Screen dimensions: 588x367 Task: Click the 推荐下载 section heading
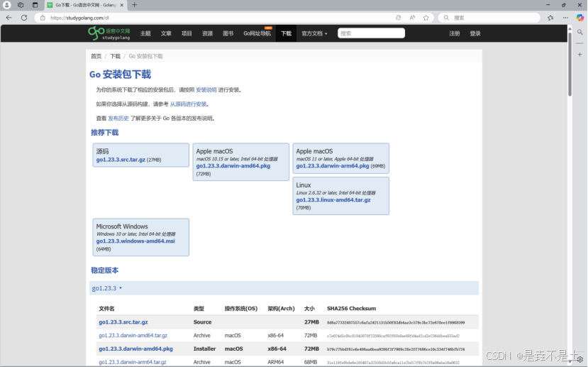(105, 133)
